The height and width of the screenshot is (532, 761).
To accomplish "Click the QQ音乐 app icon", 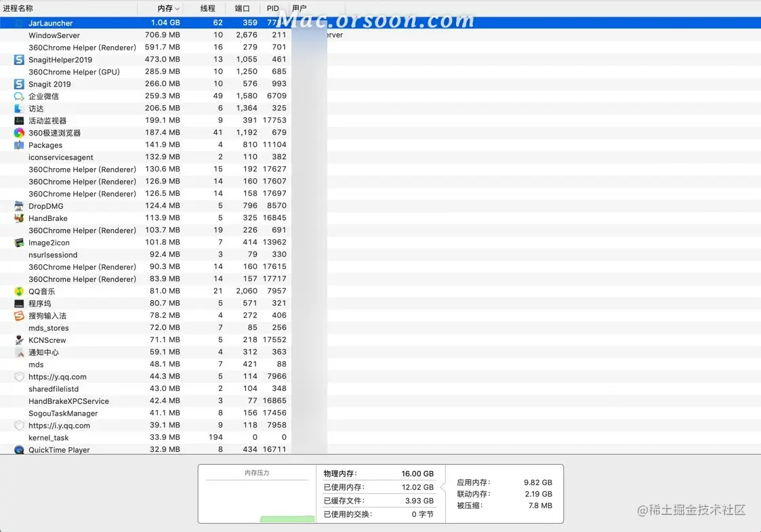I will (19, 291).
